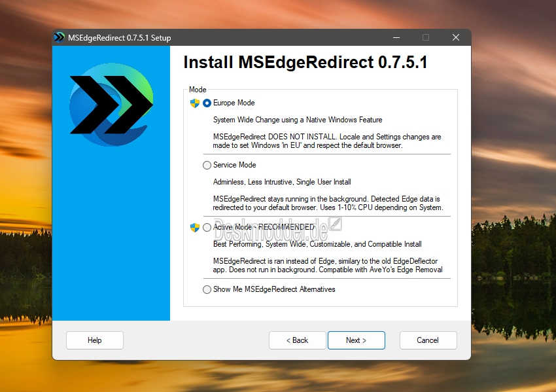This screenshot has height=392, width=556.
Task: Minimize the MSEdgeRedirect Setup window
Action: 396,37
